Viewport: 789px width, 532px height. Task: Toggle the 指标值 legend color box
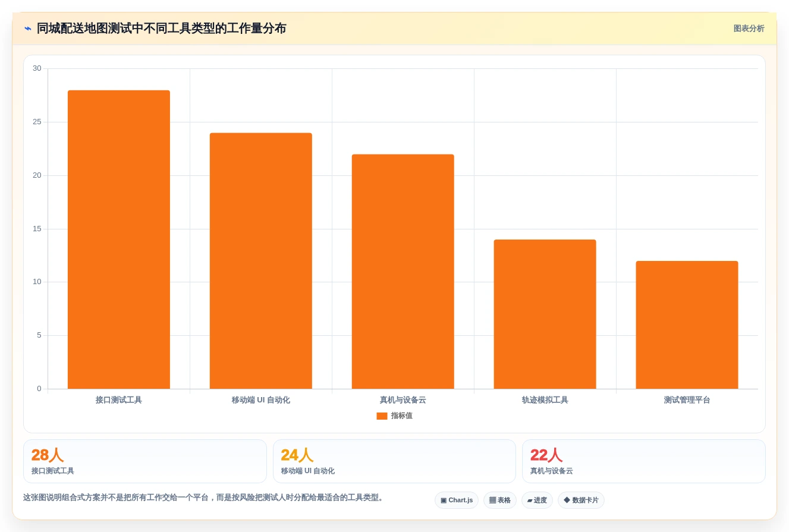(x=382, y=416)
